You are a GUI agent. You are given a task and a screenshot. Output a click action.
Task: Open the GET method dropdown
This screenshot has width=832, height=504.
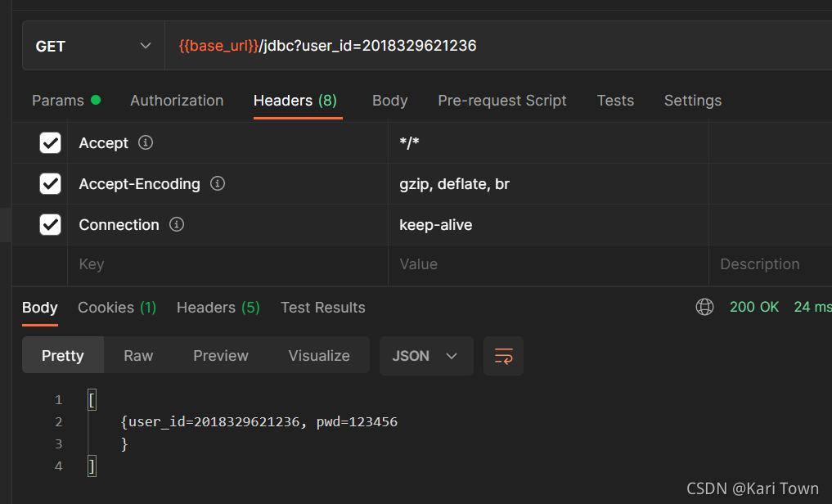93,46
